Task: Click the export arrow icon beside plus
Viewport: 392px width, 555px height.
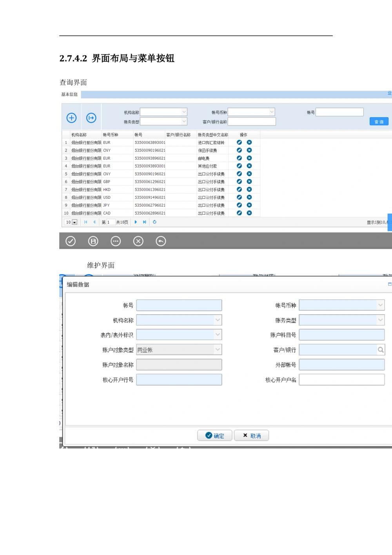Action: (91, 118)
